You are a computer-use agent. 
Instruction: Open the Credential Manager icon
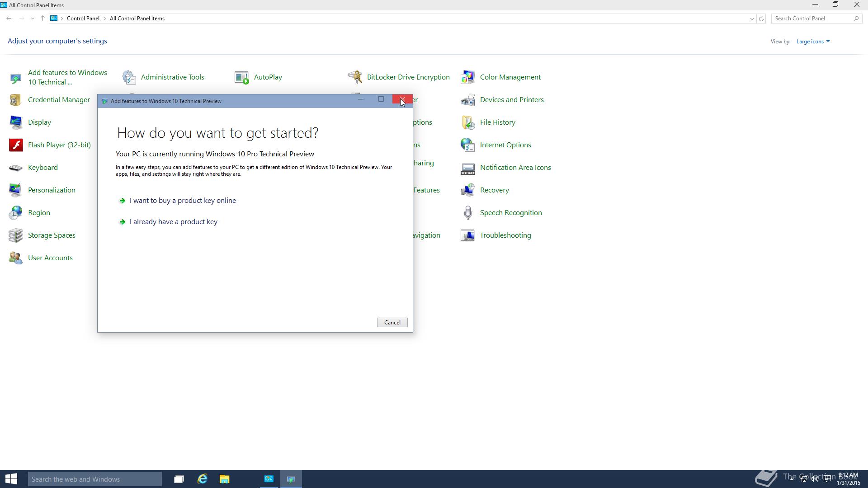(16, 100)
